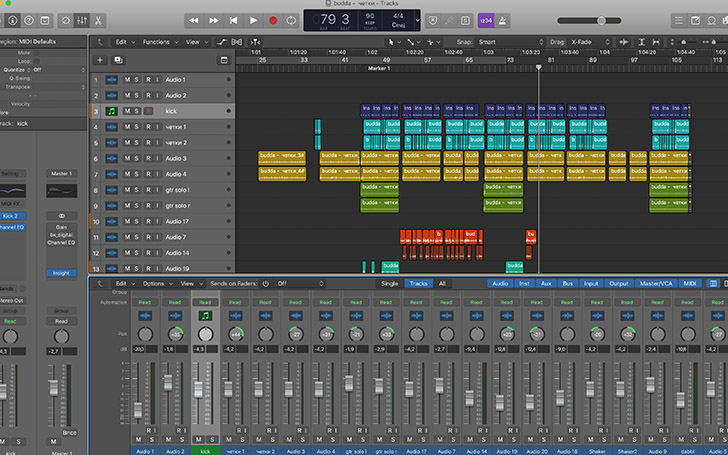This screenshot has width=728, height=455.
Task: Add a new track with plus button
Action: (100, 60)
